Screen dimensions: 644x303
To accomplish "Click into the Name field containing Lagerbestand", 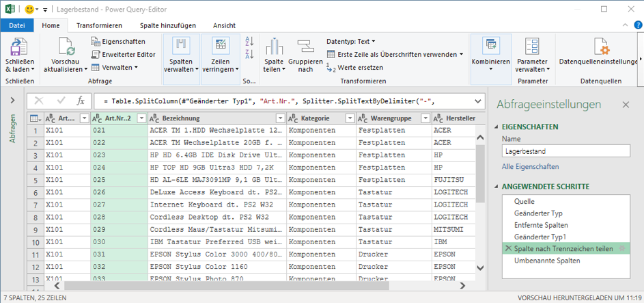I will pyautogui.click(x=565, y=151).
